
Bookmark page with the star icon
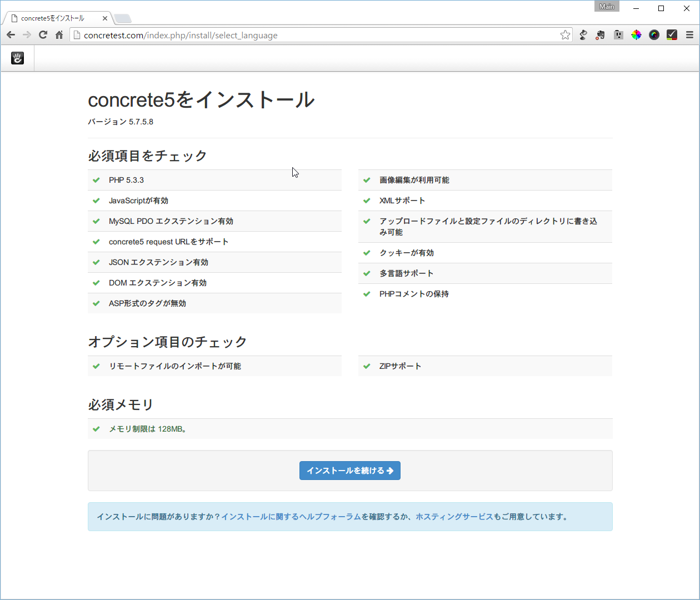tap(565, 35)
